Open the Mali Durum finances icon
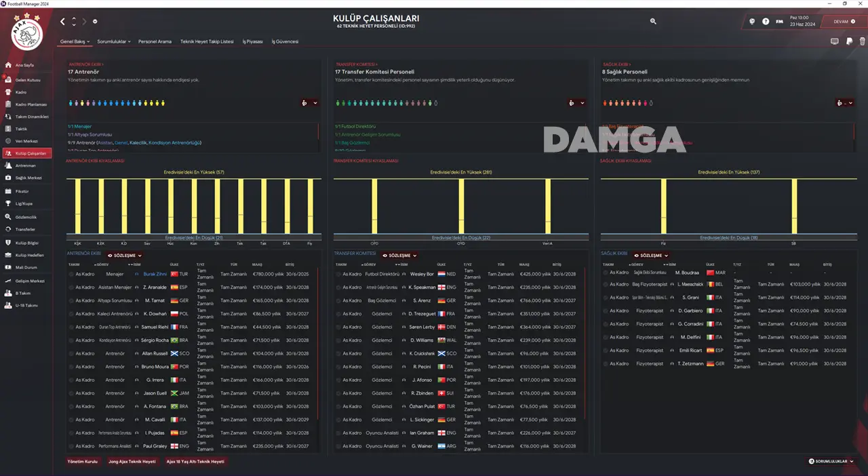This screenshot has height=476, width=868. pyautogui.click(x=9, y=267)
